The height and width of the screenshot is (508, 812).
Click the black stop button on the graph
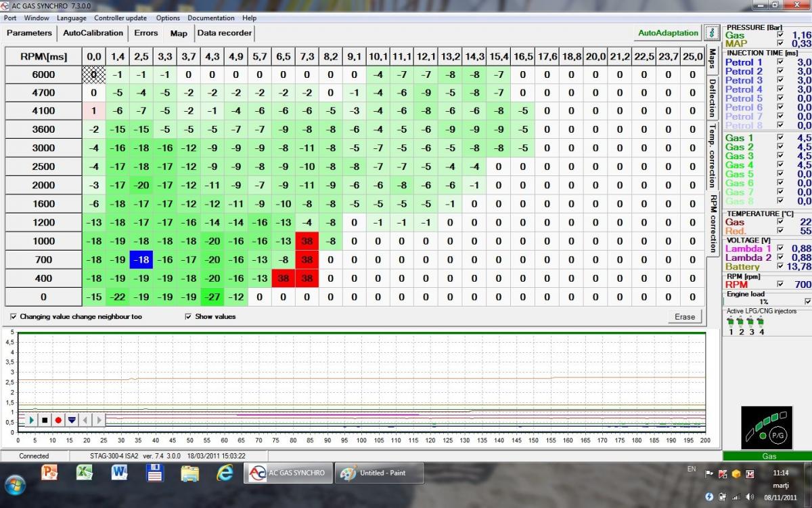[x=45, y=420]
